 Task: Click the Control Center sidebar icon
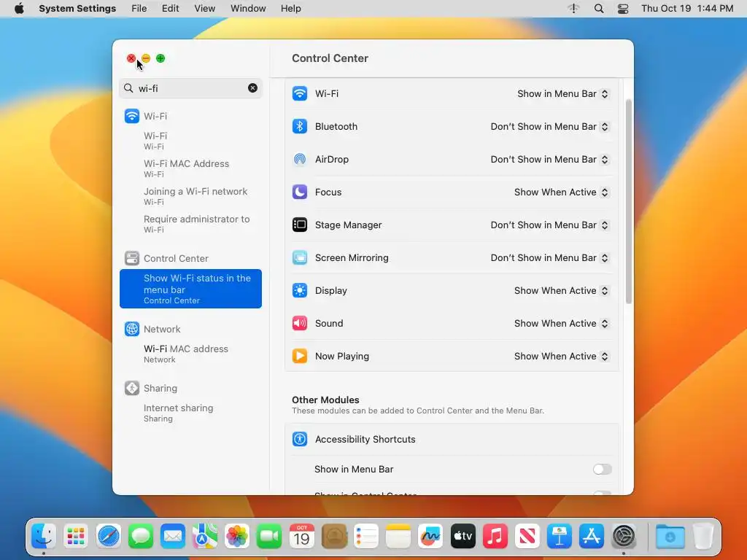(x=132, y=258)
